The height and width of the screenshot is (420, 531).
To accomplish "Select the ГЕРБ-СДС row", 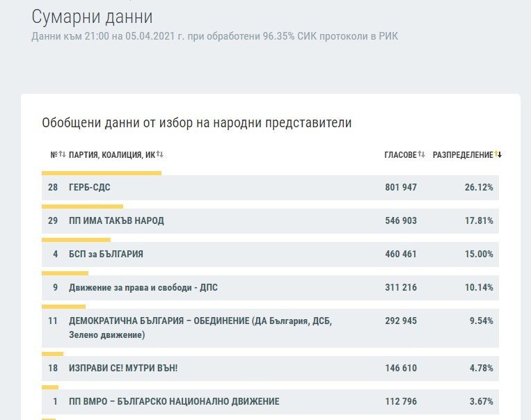I will [x=270, y=188].
